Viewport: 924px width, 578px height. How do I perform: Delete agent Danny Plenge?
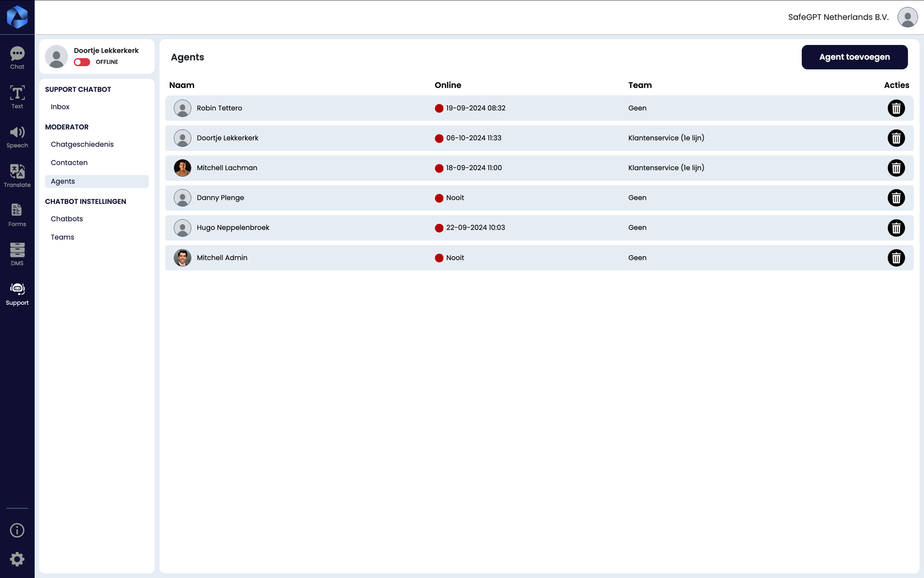(896, 198)
